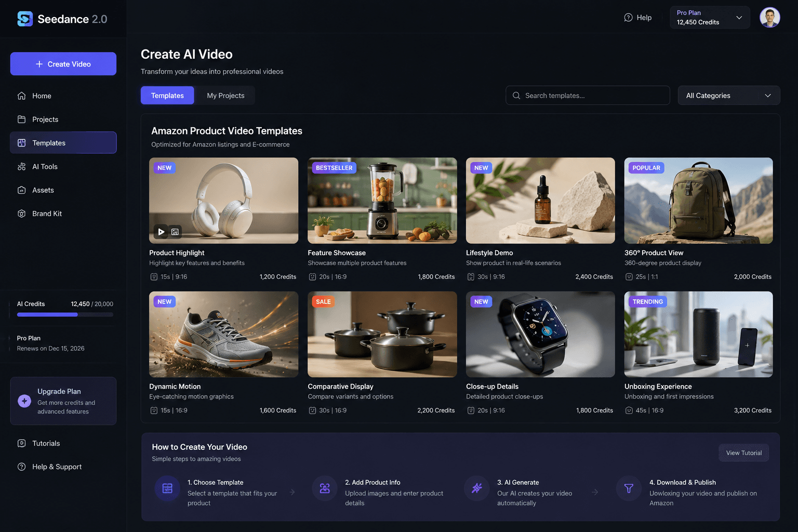Viewport: 798px width, 532px height.
Task: Open Assets in the sidebar
Action: (x=63, y=190)
